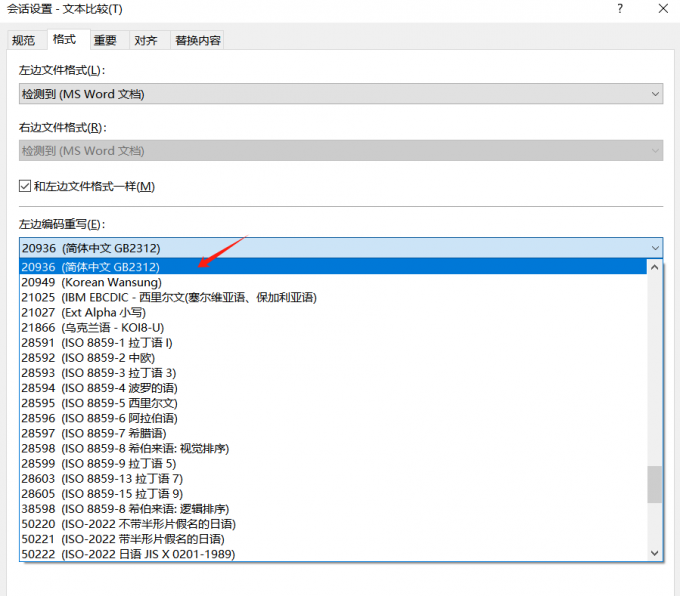
Task: Click the help question mark button
Action: click(620, 9)
